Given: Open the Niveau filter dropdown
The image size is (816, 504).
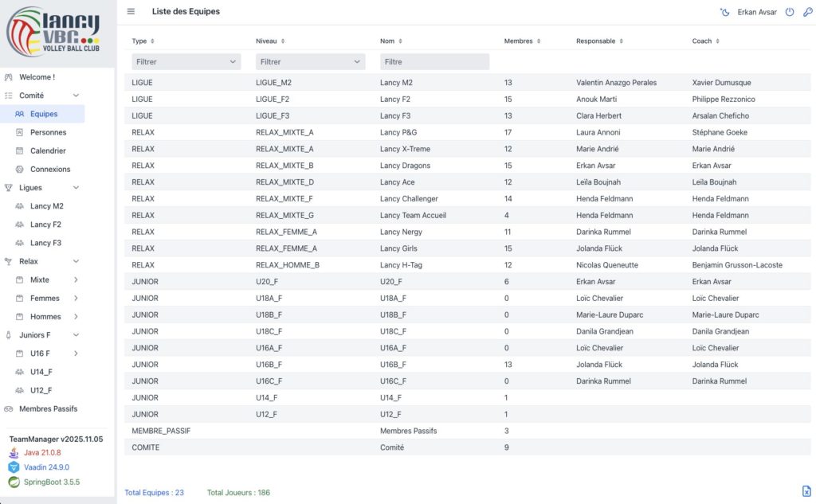Looking at the screenshot, I should pyautogui.click(x=310, y=61).
